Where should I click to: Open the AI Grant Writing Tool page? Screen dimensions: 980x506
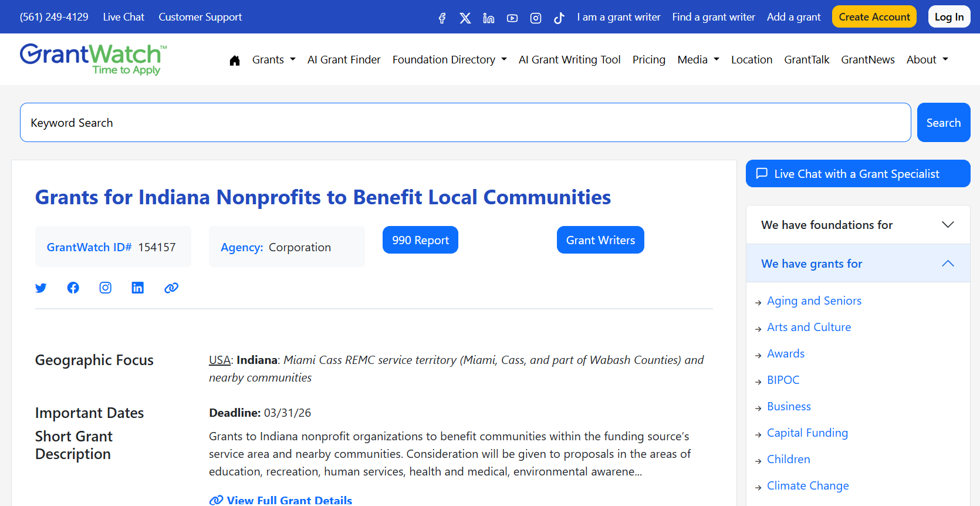coord(569,59)
